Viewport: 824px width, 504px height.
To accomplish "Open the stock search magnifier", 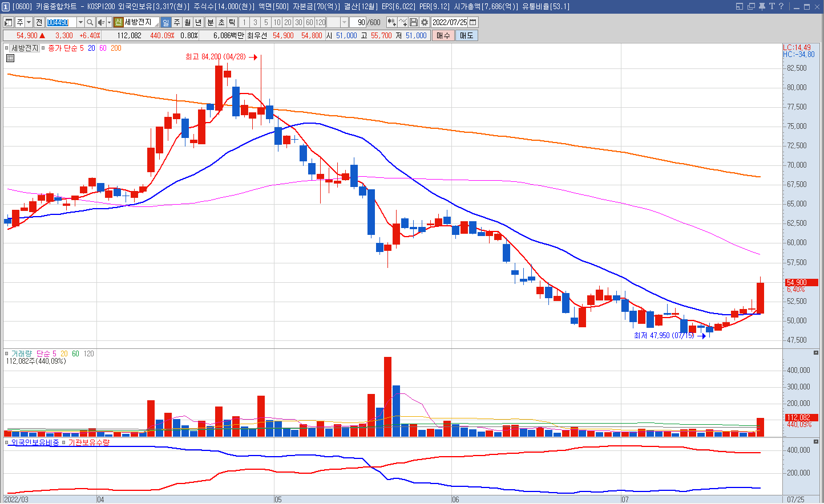I will coord(90,22).
